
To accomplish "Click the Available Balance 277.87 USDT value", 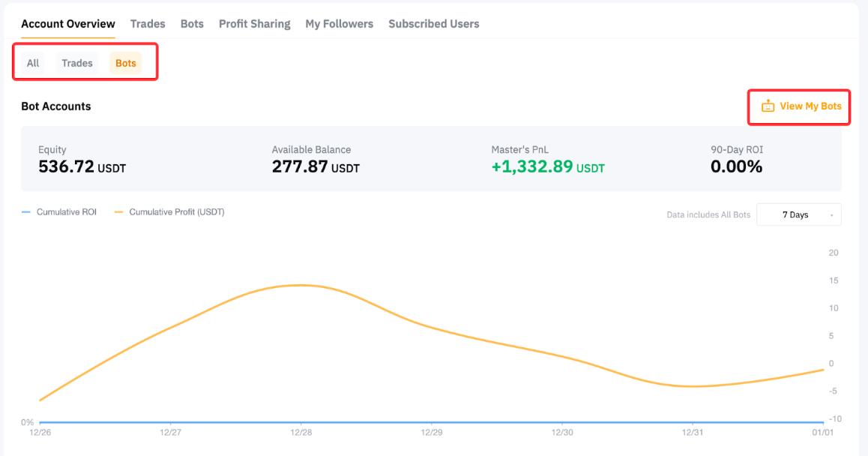I will 316,166.
